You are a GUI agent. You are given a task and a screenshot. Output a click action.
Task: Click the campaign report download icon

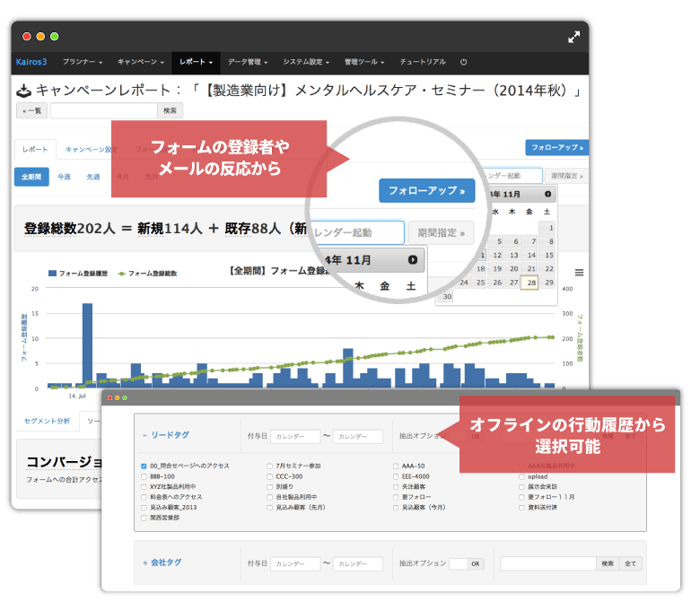(24, 91)
